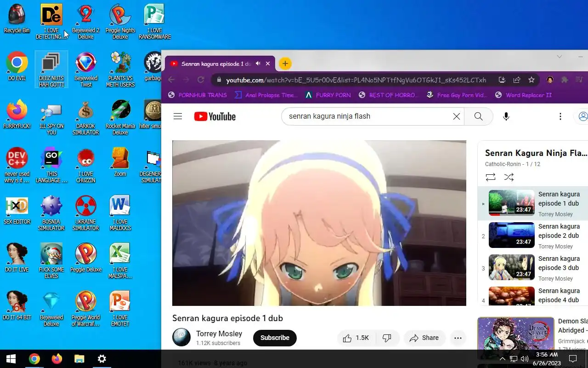Start voice search with microphone icon
This screenshot has height=368, width=588.
[506, 116]
